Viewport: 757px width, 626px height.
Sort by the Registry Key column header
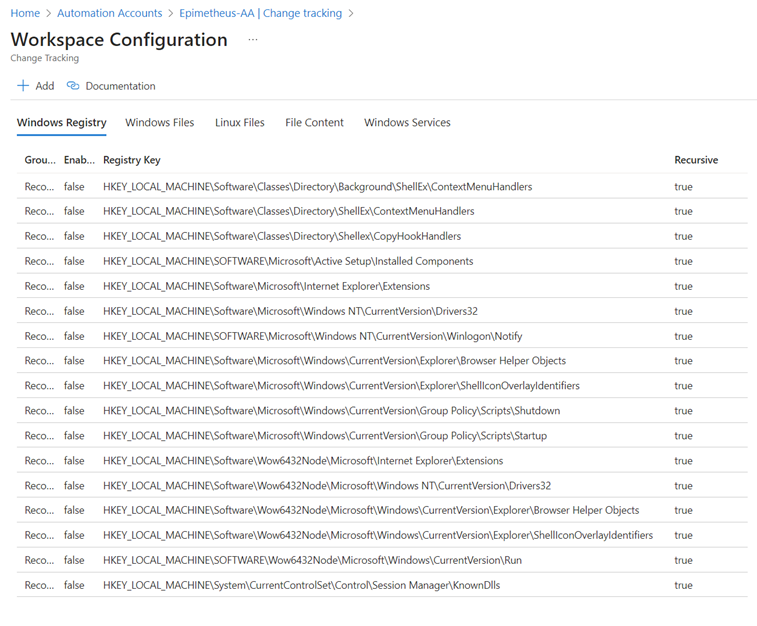point(131,160)
